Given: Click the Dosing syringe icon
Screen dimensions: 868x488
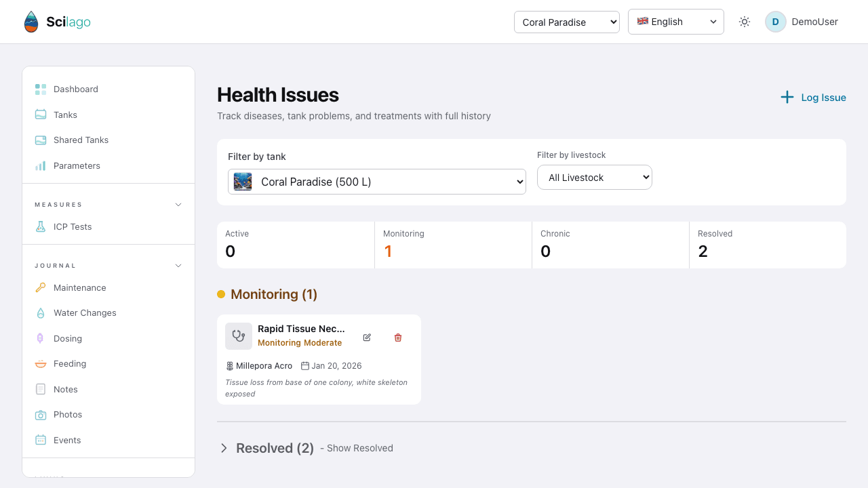Looking at the screenshot, I should (x=41, y=339).
